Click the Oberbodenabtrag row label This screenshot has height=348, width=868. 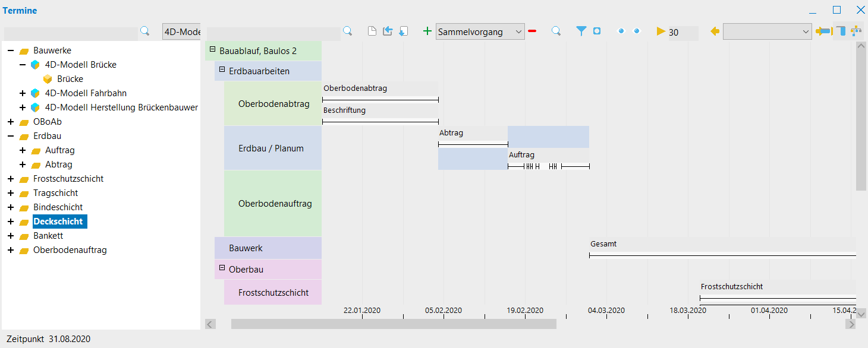tap(273, 104)
